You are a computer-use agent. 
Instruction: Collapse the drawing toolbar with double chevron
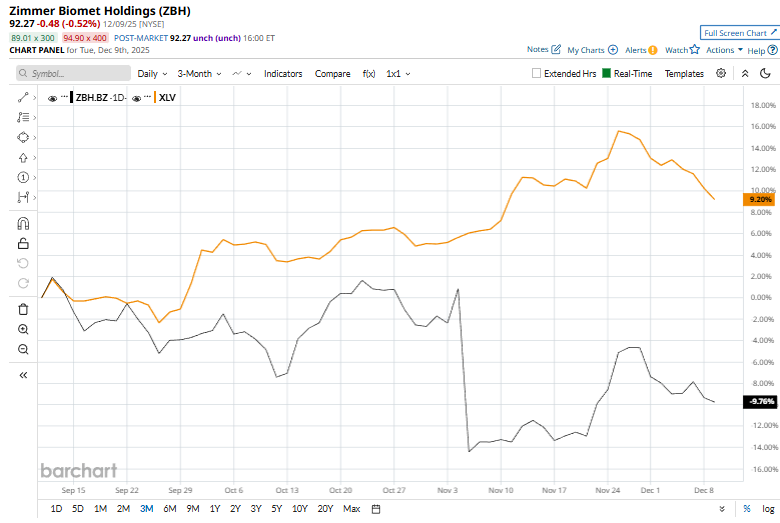pos(23,375)
